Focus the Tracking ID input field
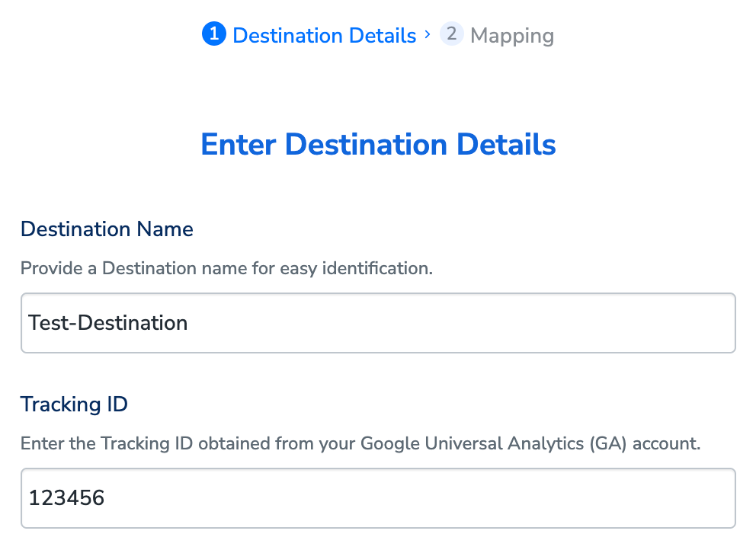This screenshot has width=756, height=550. [x=457, y=498]
